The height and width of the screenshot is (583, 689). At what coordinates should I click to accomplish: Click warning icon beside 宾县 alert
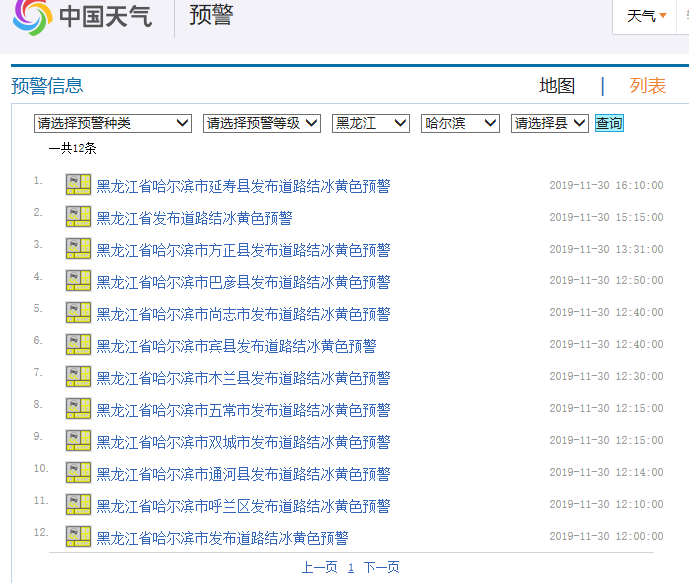pyautogui.click(x=78, y=345)
